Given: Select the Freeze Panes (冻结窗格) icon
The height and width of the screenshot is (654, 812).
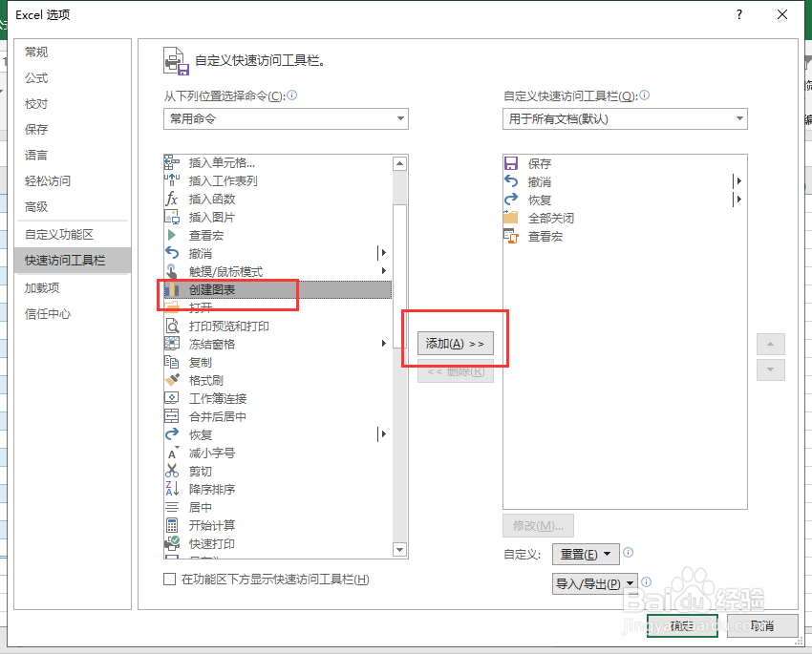Looking at the screenshot, I should click(171, 344).
